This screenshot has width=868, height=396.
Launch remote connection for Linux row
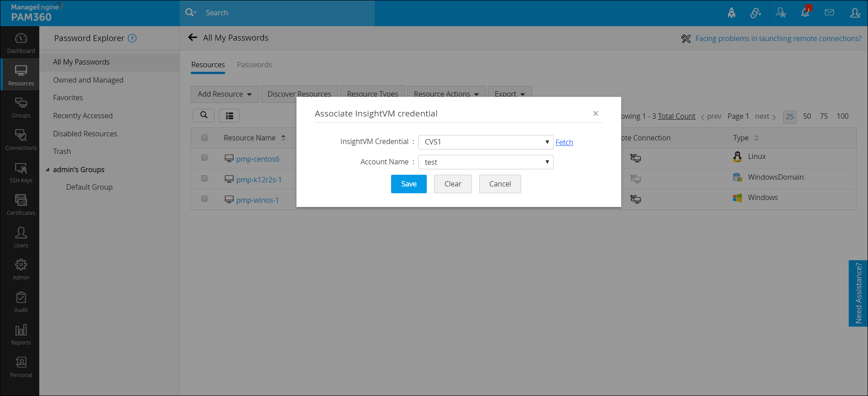pyautogui.click(x=635, y=158)
